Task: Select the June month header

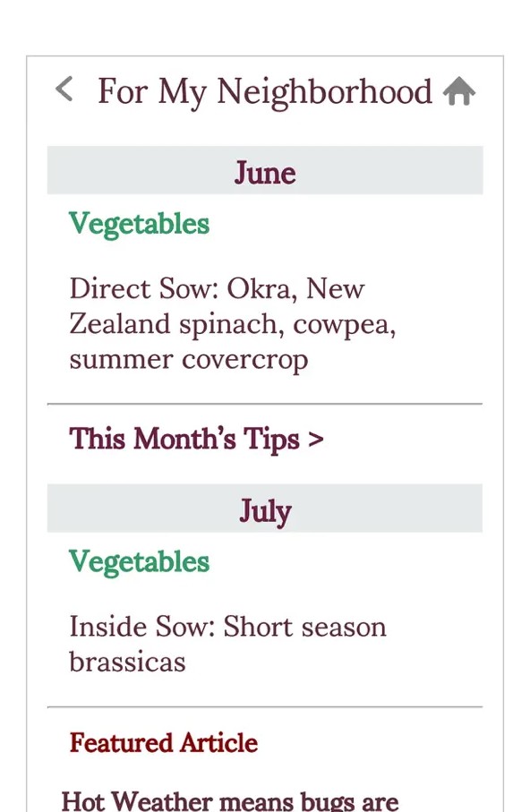Action: [265, 170]
